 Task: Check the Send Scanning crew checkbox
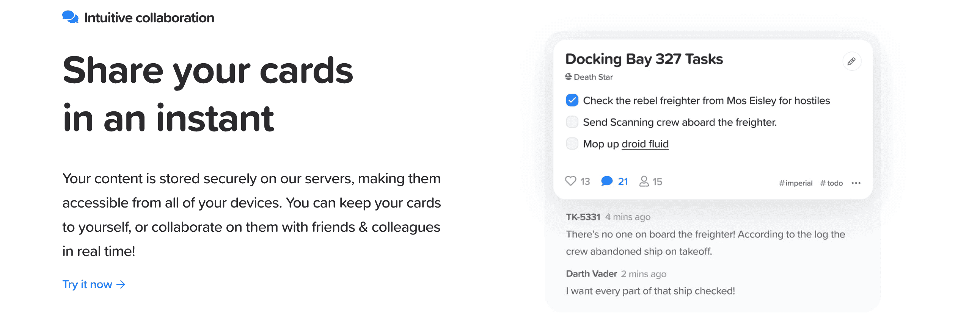tap(572, 122)
